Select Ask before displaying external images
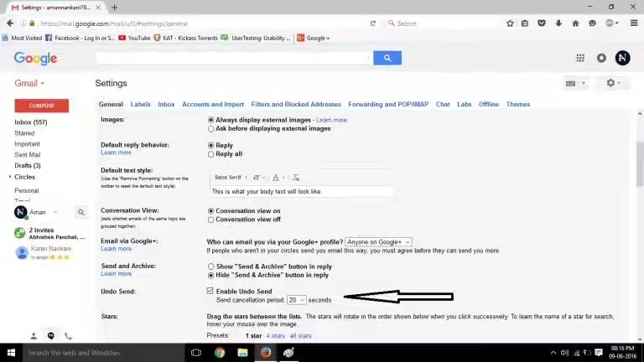This screenshot has width=644, height=362. pyautogui.click(x=210, y=129)
